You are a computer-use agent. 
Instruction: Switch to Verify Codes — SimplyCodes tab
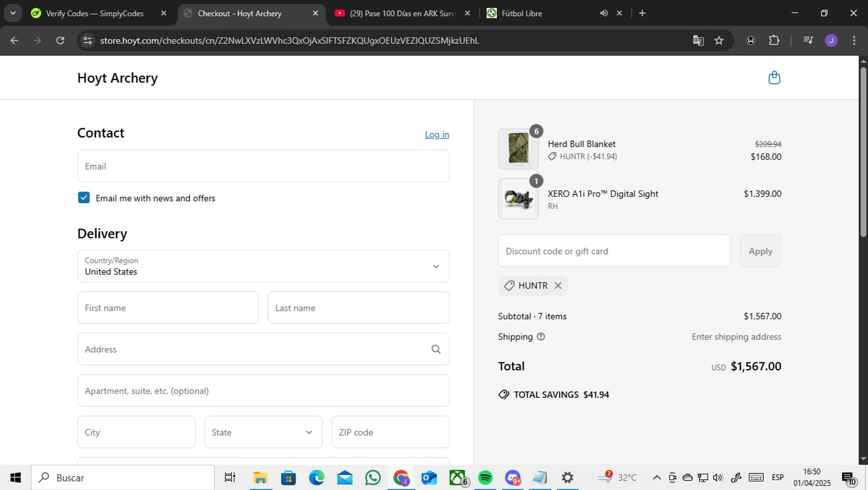point(94,13)
